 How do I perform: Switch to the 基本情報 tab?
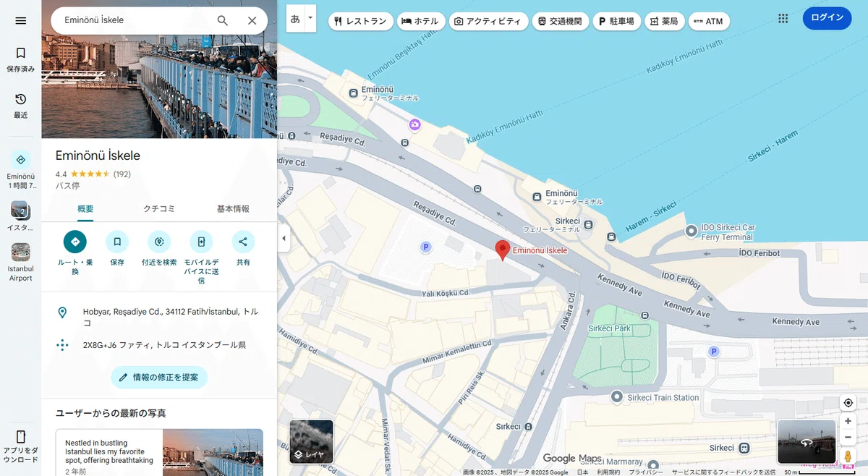(233, 209)
